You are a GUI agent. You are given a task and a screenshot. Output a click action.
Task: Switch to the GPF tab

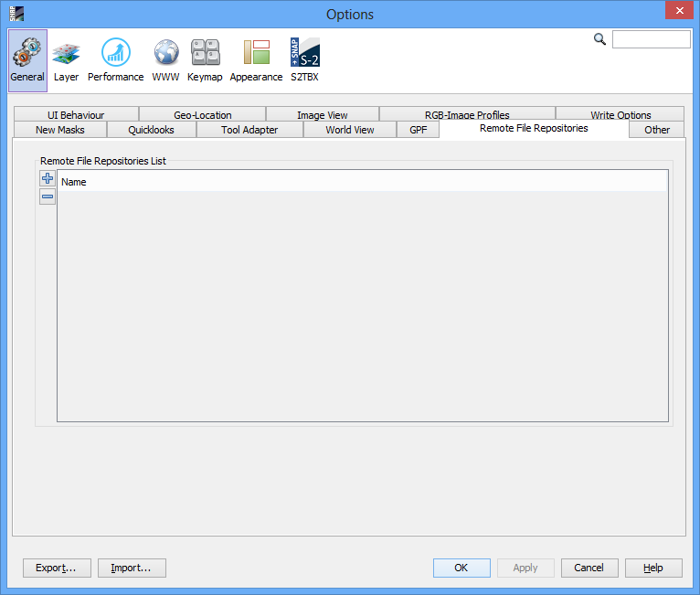(x=419, y=130)
